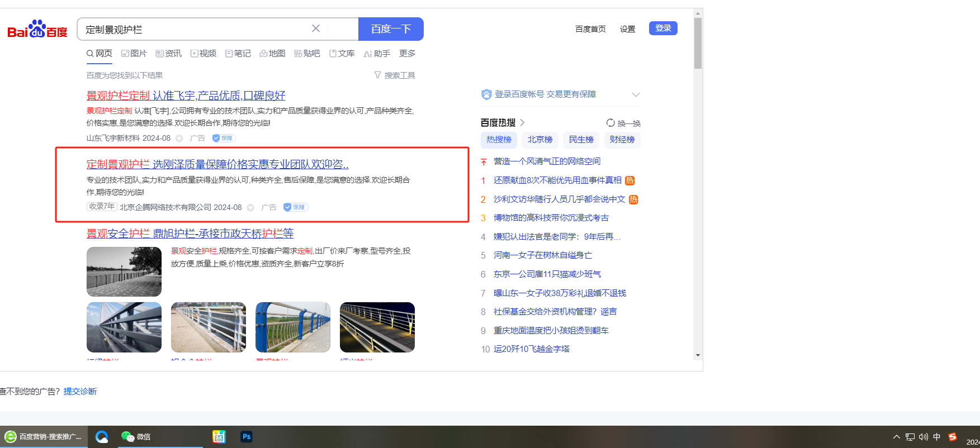Select the 民生榜 hot-search tab
Screen dimensions: 980x448
pos(581,140)
